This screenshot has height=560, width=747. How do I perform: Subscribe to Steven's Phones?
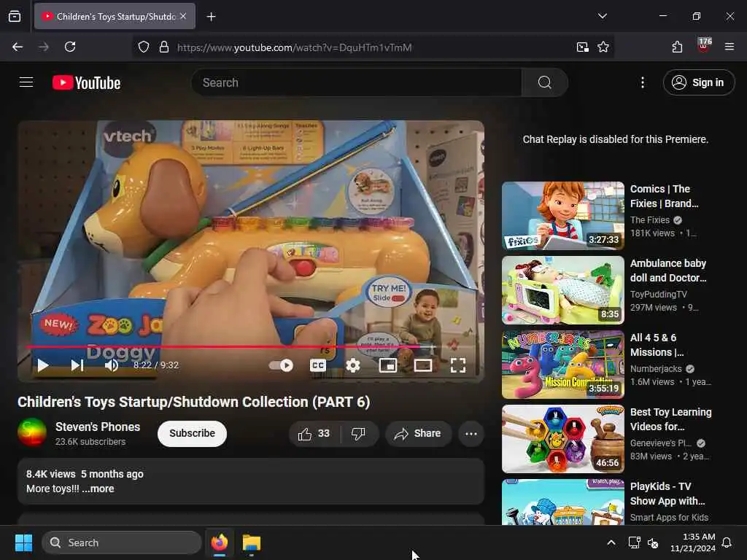(x=192, y=433)
